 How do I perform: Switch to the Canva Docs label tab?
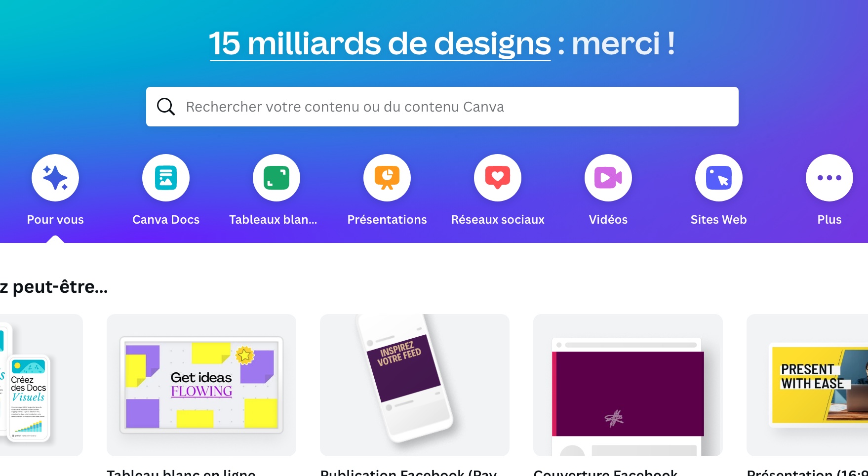coord(166,220)
